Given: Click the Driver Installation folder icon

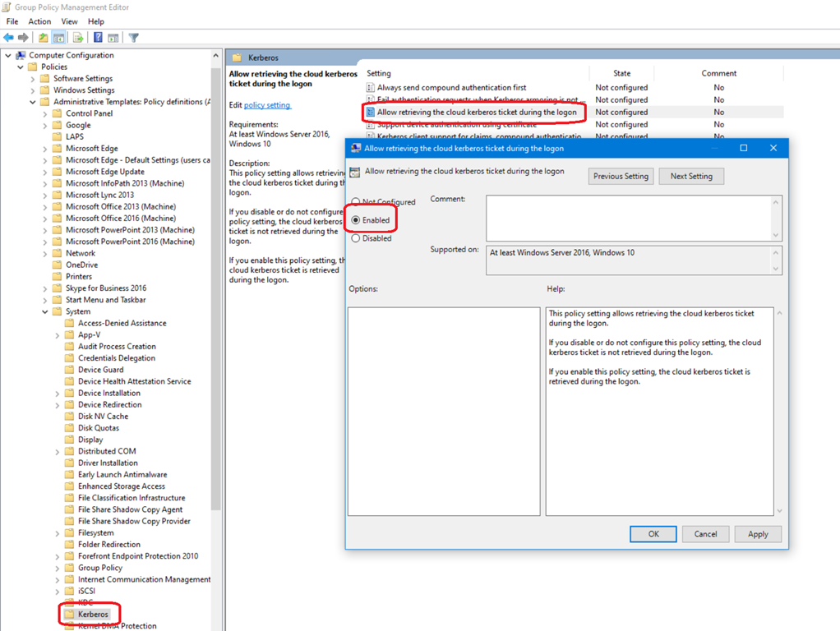Looking at the screenshot, I should (x=70, y=463).
